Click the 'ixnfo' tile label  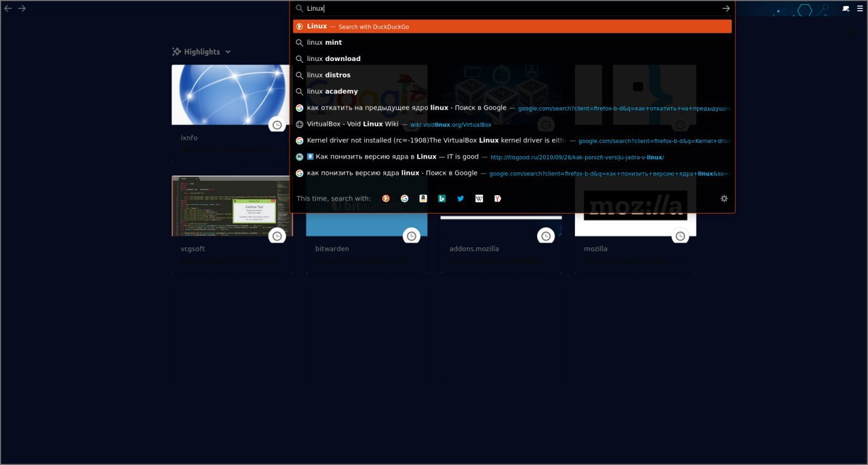189,138
